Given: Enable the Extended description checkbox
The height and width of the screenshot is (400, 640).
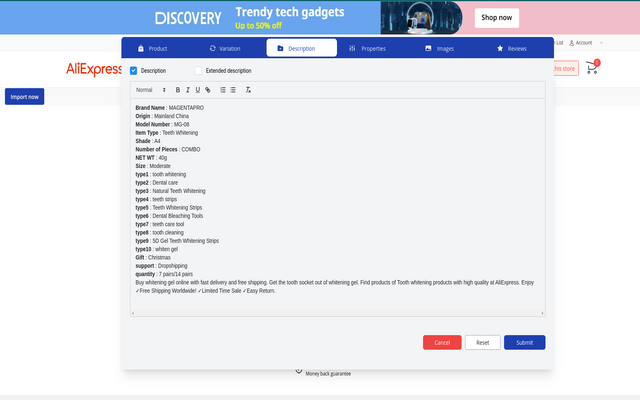Looking at the screenshot, I should point(199,71).
